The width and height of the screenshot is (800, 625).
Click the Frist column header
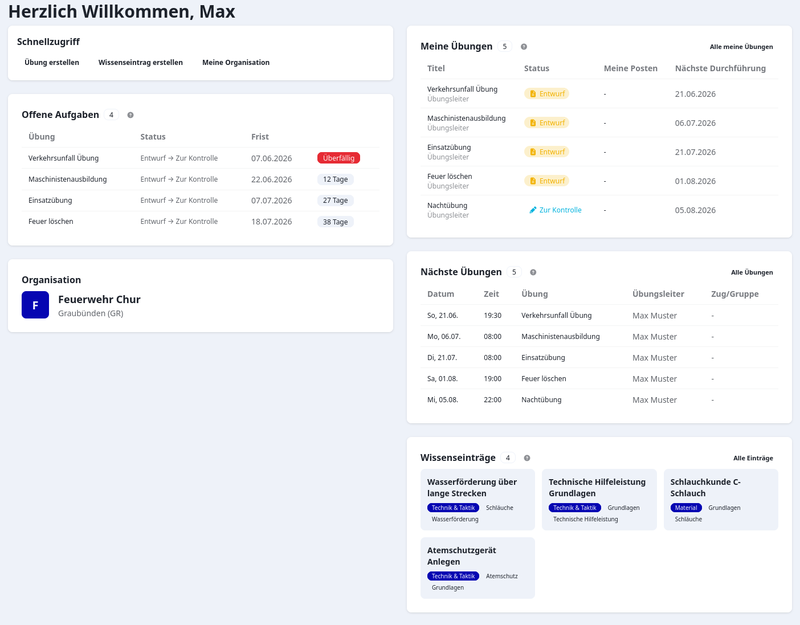(x=260, y=137)
